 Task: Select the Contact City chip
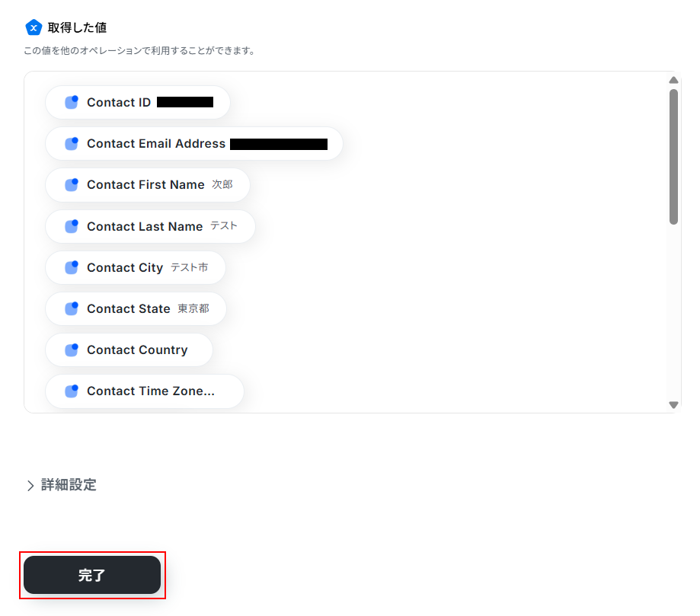tap(136, 267)
